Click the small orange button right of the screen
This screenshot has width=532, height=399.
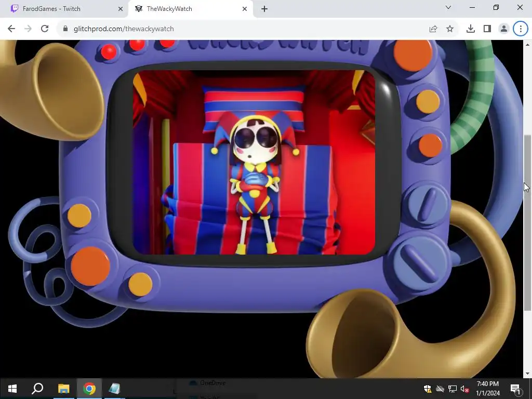point(430,145)
